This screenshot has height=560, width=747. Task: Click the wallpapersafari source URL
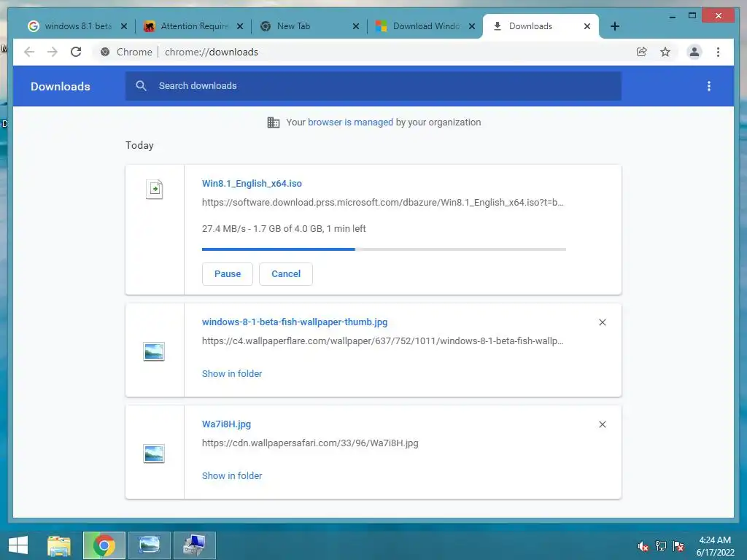310,443
